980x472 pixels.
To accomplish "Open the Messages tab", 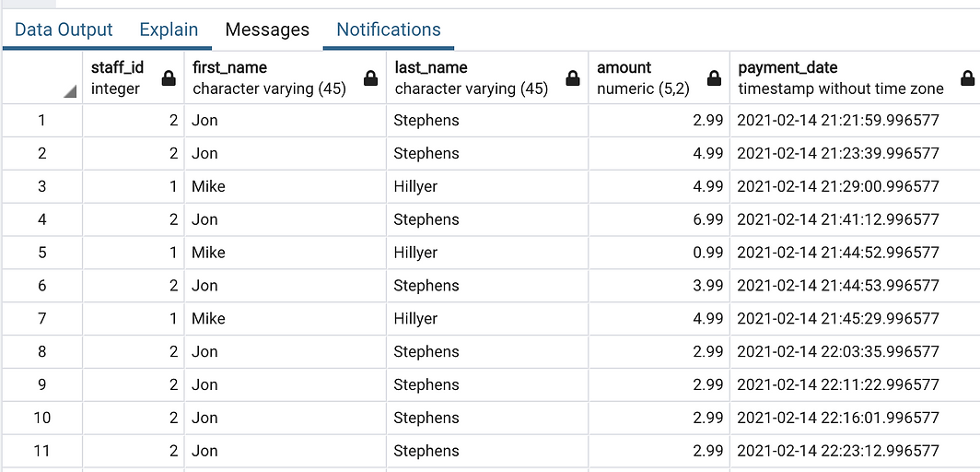I will tap(267, 29).
